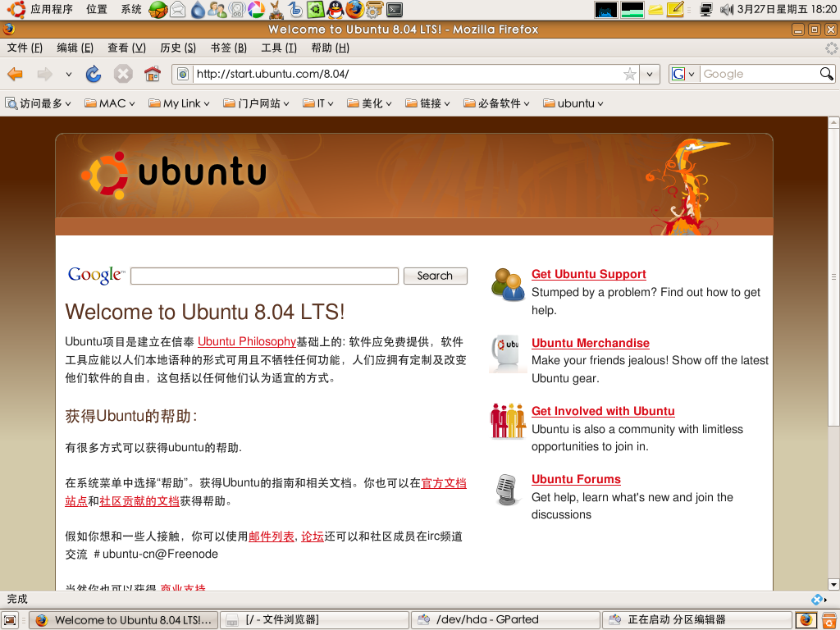Screen dimensions: 840x630
Task: Click the Forward navigation arrow
Action: pos(45,74)
